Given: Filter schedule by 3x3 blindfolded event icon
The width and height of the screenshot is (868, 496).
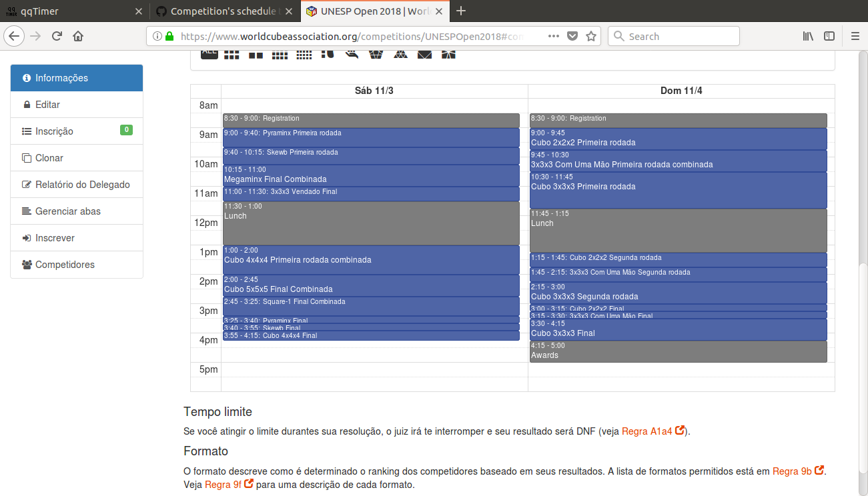Looking at the screenshot, I should (328, 53).
